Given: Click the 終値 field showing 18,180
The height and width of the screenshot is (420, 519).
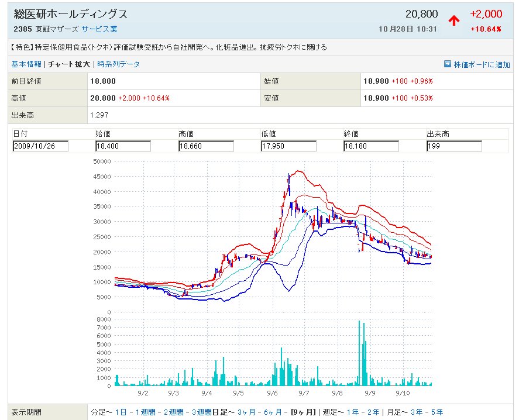Looking at the screenshot, I should pos(372,146).
